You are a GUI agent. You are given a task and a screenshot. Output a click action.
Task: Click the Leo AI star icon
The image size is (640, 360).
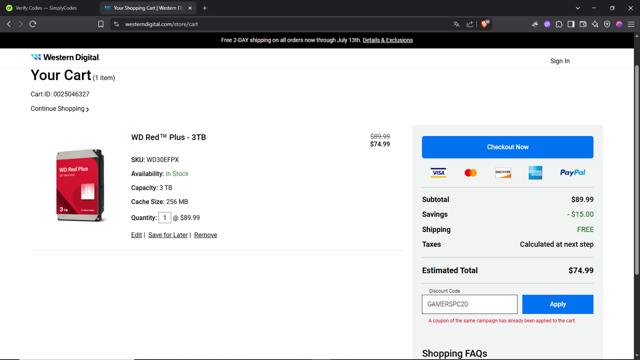pos(595,24)
